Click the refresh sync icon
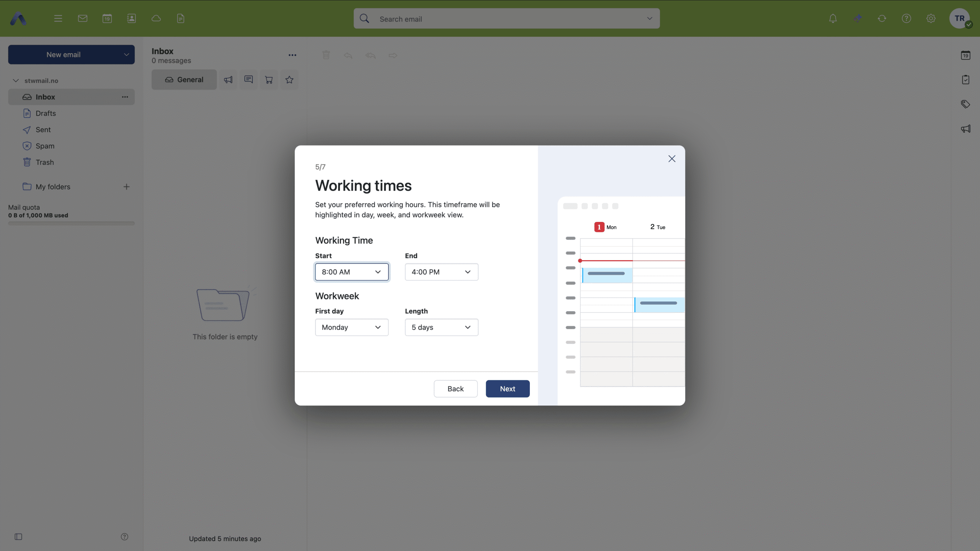 [x=882, y=18]
